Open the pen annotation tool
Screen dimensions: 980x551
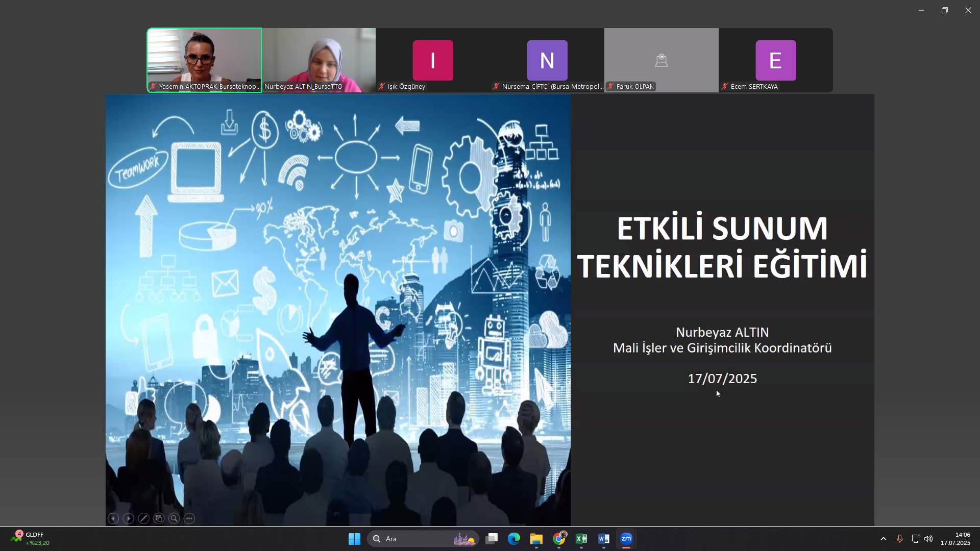click(144, 518)
